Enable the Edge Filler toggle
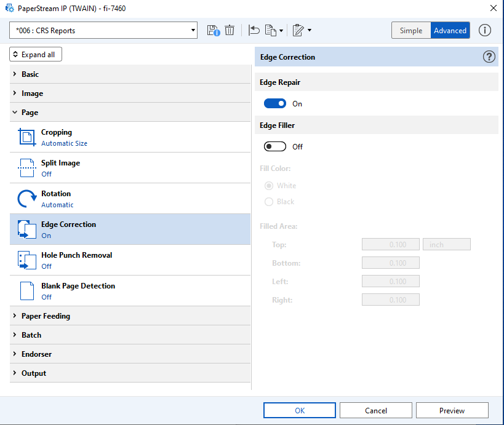Viewport: 504px width, 425px height. coord(275,147)
